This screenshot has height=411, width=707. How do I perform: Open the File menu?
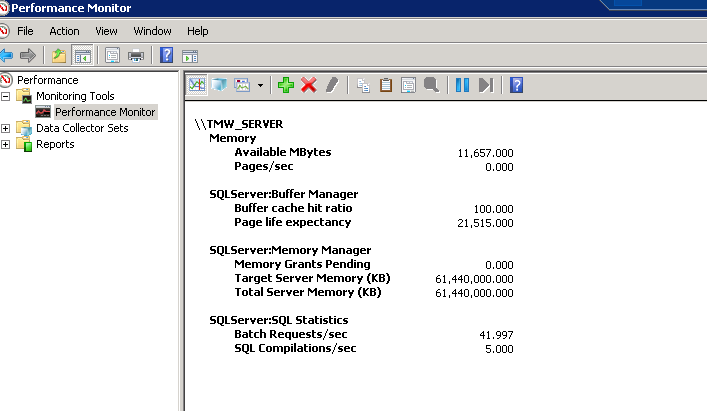coord(25,31)
